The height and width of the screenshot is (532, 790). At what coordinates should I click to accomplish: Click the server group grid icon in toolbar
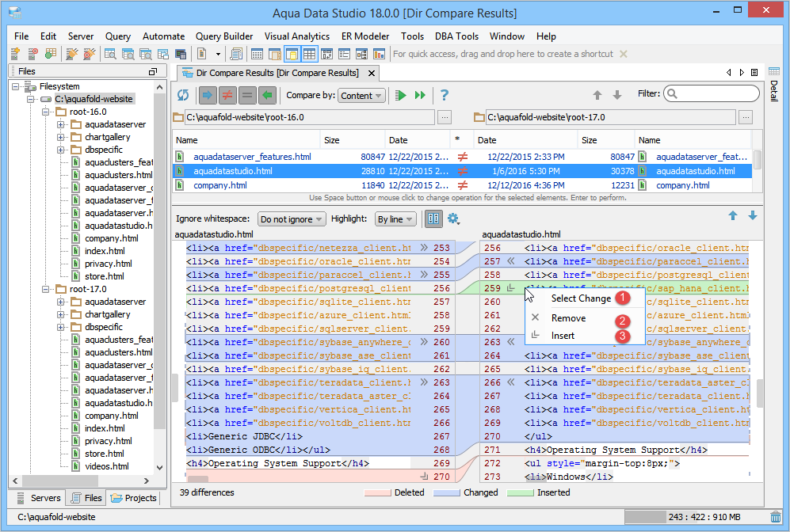pyautogui.click(x=51, y=53)
